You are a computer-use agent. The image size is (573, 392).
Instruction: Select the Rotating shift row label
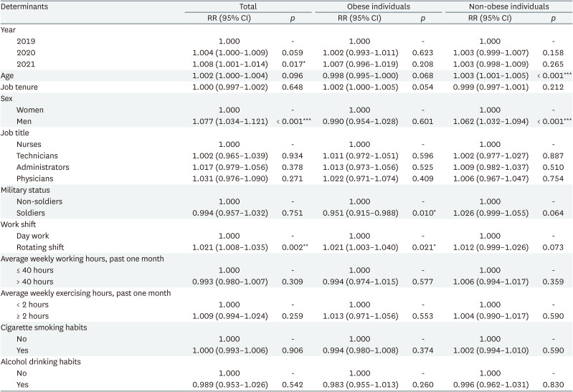[x=39, y=247]
